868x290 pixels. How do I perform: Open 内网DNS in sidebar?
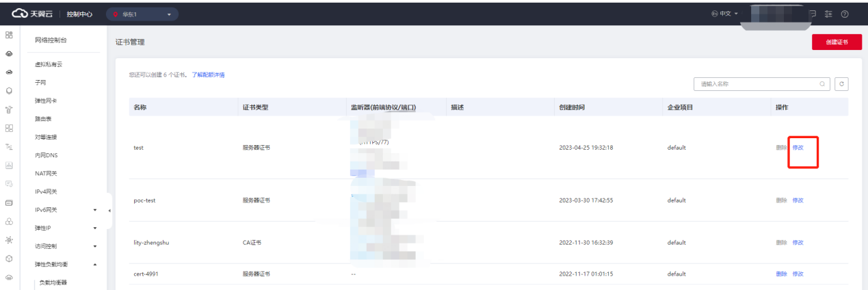(47, 155)
